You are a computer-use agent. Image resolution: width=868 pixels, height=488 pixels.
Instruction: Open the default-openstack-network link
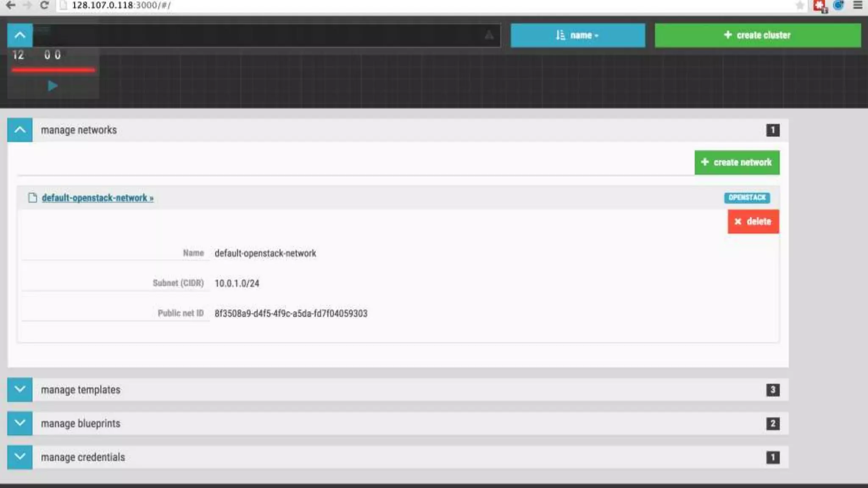97,198
